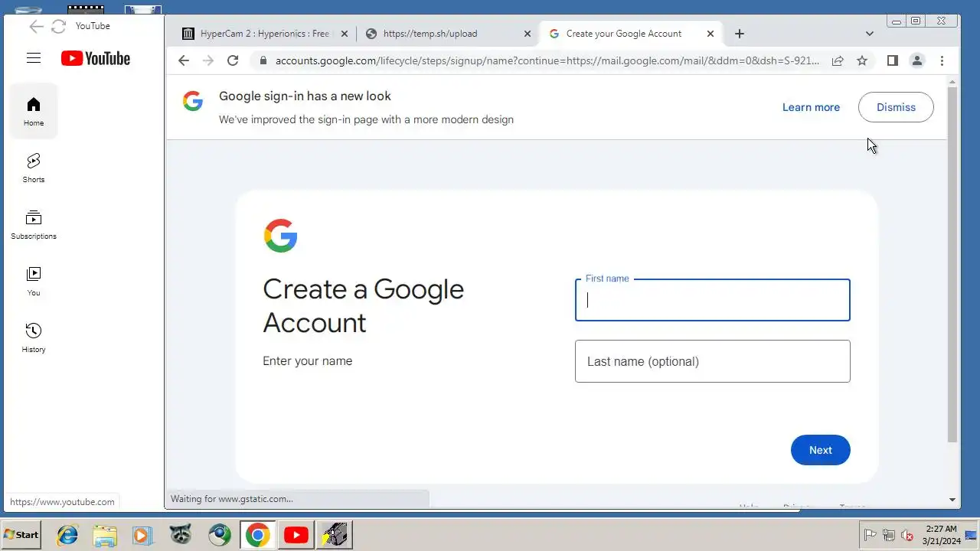Image resolution: width=980 pixels, height=551 pixels.
Task: Go back in Chrome
Action: (x=183, y=60)
